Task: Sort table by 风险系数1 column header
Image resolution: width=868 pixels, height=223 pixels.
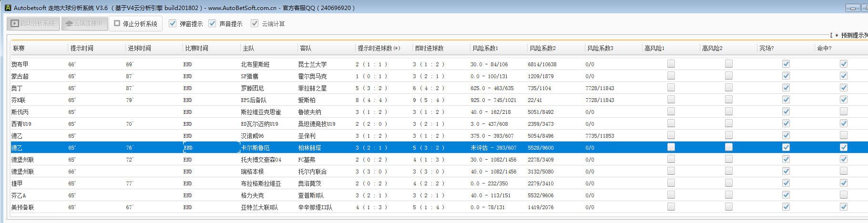Action: coord(485,48)
